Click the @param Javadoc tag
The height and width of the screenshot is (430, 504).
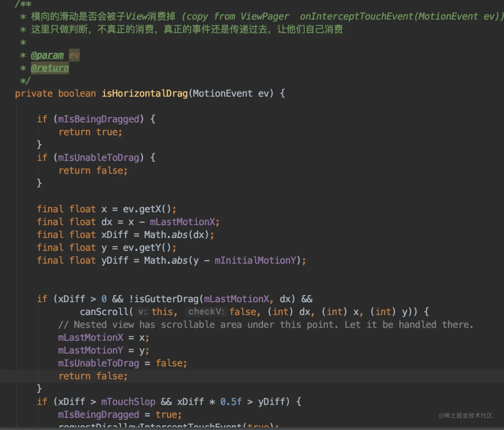tap(47, 55)
